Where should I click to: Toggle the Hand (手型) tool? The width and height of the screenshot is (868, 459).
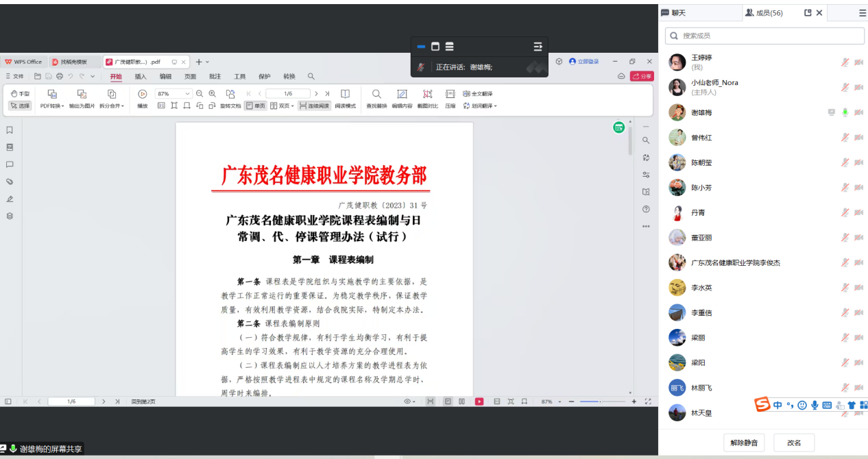[20, 94]
